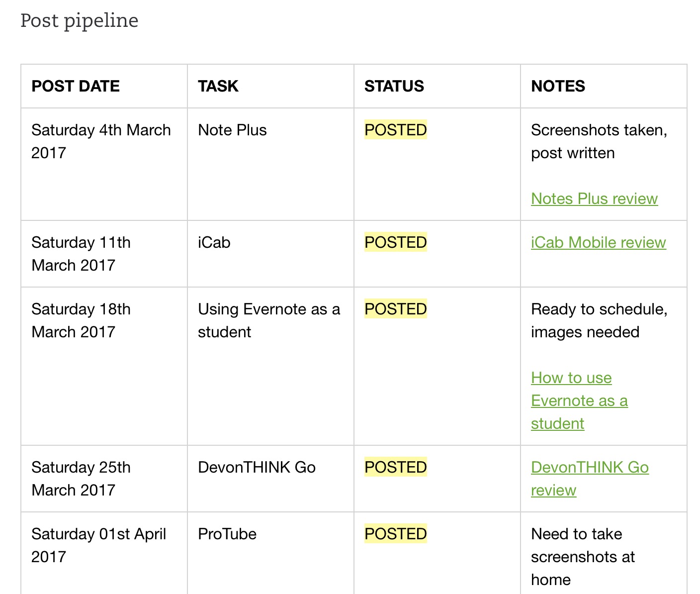Select the ProTube task cell
The height and width of the screenshot is (594, 700).
(x=227, y=534)
